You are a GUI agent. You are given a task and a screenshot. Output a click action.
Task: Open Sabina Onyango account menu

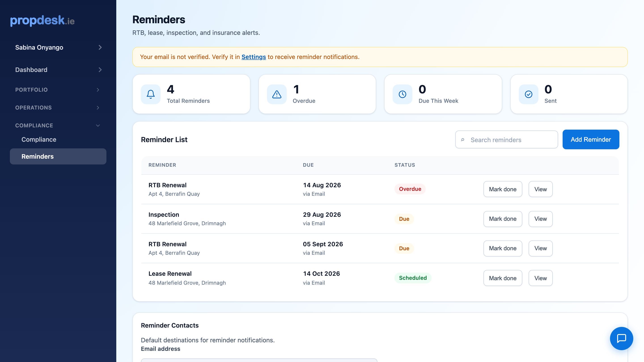tap(58, 47)
